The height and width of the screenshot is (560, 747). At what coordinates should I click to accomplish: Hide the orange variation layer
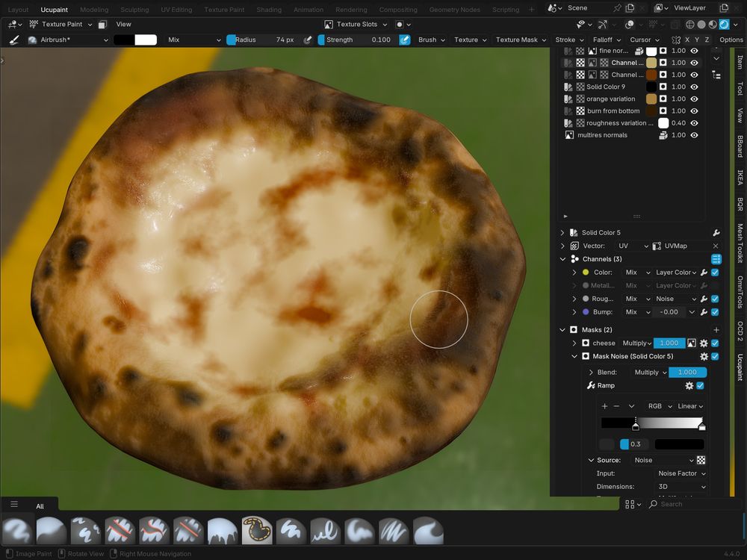(695, 99)
